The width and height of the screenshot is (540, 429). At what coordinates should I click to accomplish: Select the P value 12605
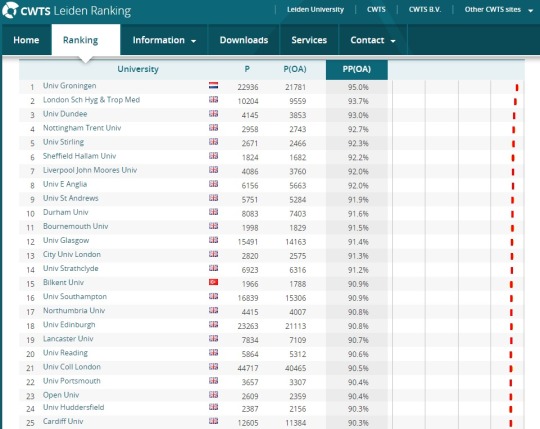click(248, 423)
